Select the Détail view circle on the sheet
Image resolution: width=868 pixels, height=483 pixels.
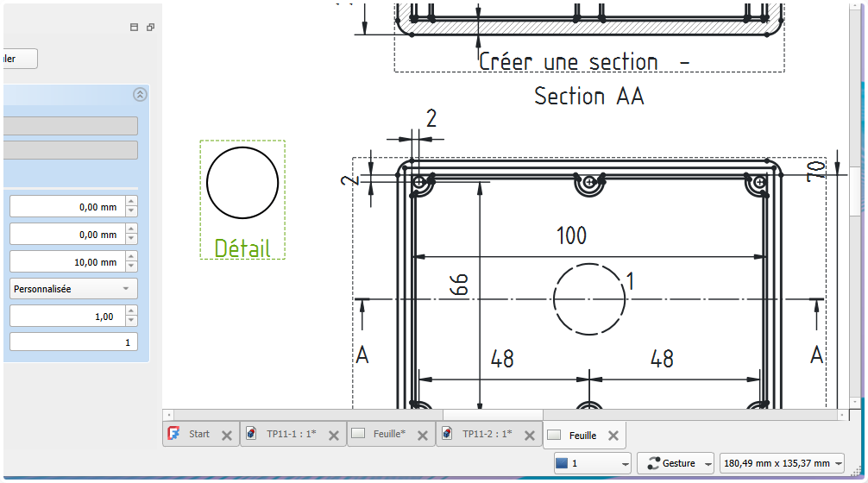tap(242, 183)
